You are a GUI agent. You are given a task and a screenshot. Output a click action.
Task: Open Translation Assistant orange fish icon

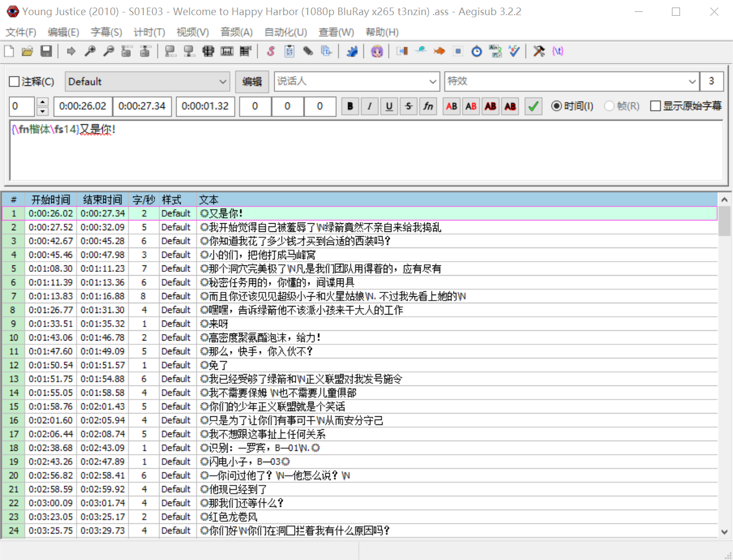pos(439,51)
